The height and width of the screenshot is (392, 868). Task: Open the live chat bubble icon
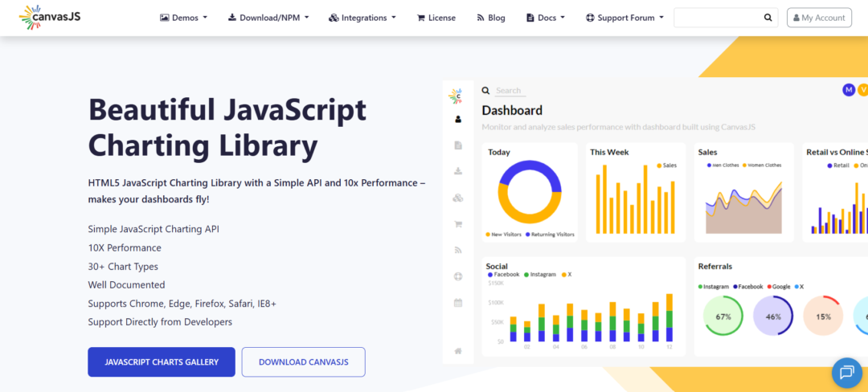[x=847, y=373]
